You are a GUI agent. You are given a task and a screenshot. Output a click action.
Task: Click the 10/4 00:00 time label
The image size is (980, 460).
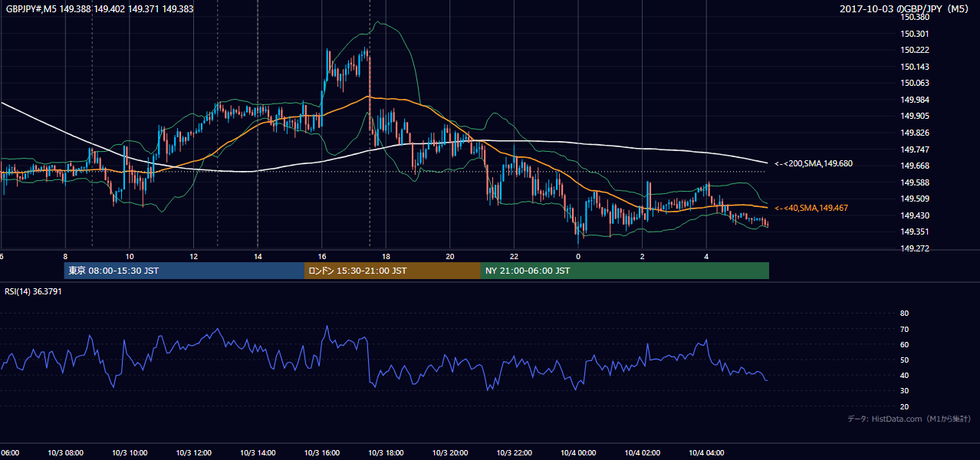click(578, 453)
